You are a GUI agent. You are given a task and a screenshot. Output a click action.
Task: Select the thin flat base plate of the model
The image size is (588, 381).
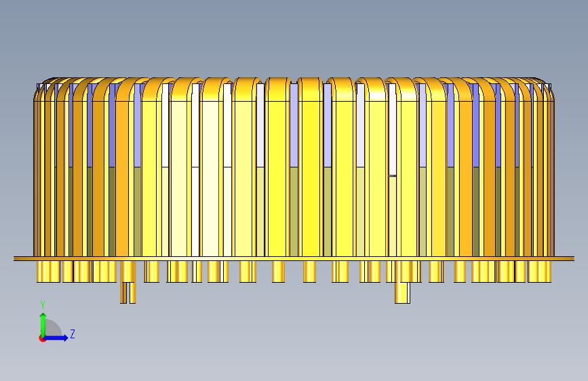(x=294, y=258)
